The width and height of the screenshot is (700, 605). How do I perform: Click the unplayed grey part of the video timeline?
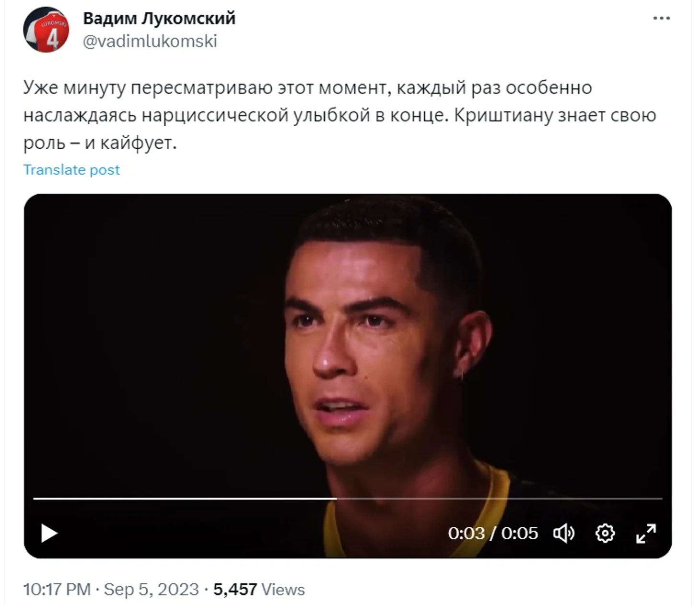point(499,499)
